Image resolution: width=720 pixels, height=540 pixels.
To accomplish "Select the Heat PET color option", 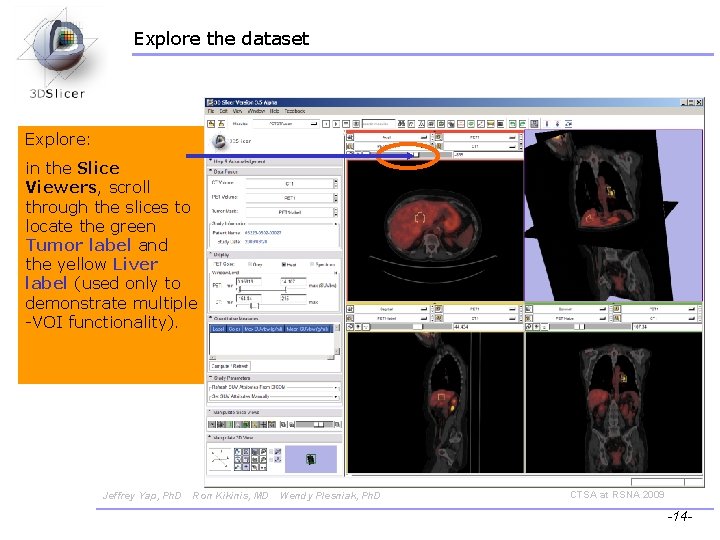I will (x=289, y=264).
